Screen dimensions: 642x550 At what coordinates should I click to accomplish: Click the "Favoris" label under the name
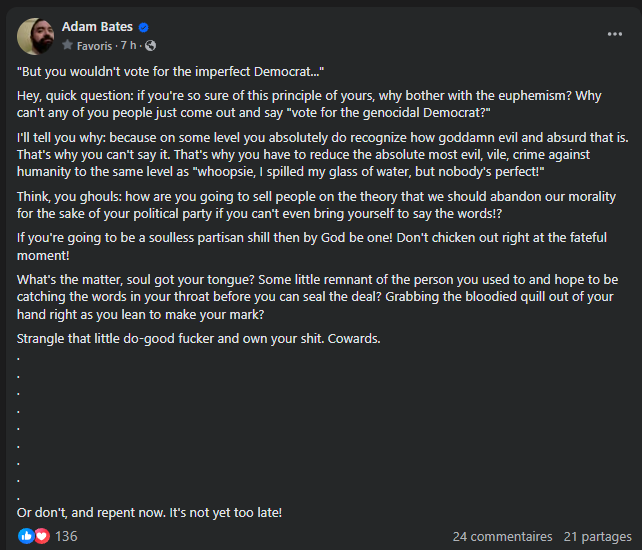[x=96, y=46]
